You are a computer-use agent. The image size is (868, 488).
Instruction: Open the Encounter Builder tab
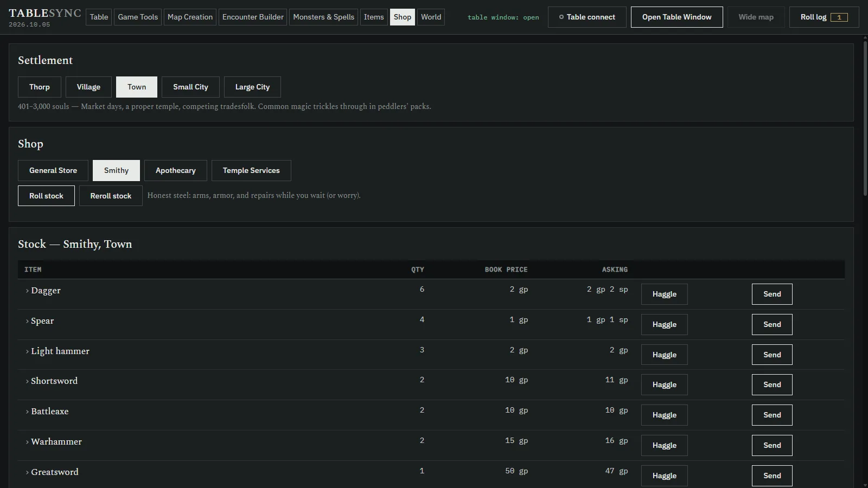[253, 17]
